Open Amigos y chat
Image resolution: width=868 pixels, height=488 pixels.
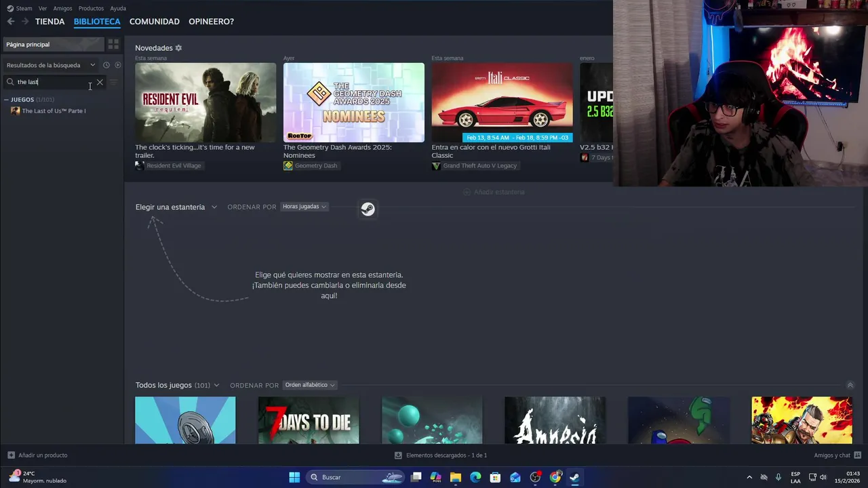click(x=837, y=455)
